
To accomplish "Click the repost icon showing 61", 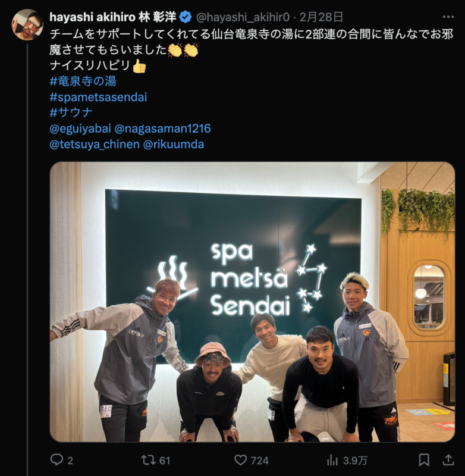I will [x=149, y=460].
